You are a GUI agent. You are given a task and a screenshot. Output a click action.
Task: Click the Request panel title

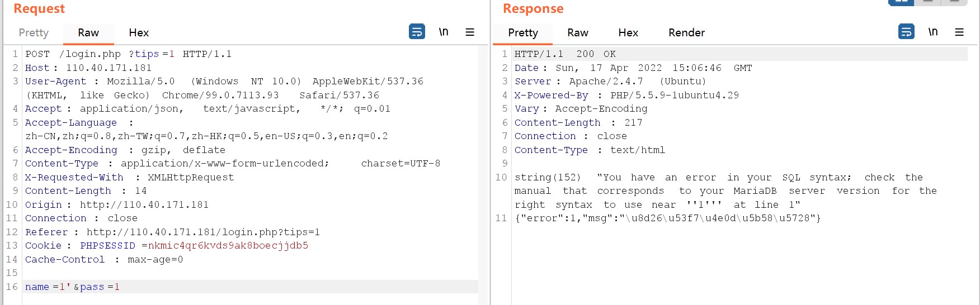pos(39,8)
